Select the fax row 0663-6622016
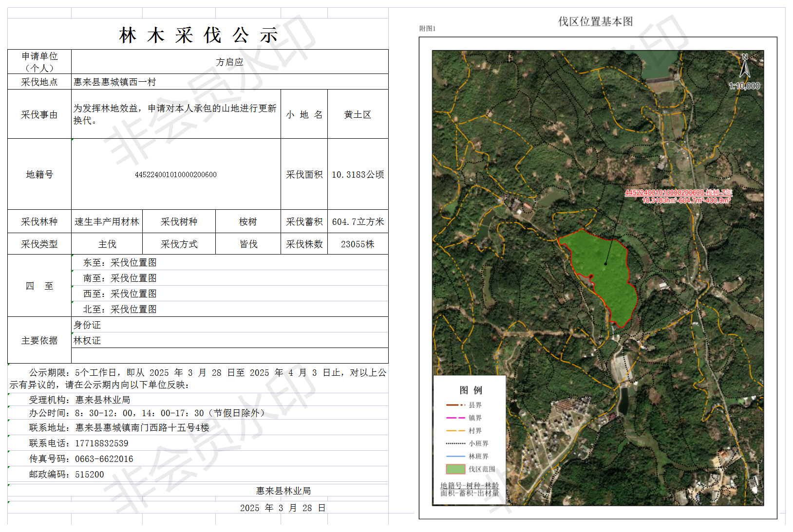 tap(198, 459)
